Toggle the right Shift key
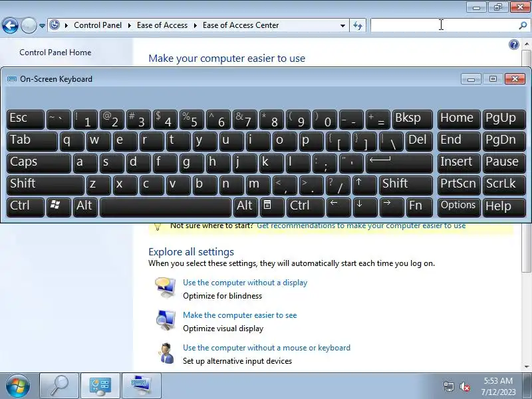Image resolution: width=532 pixels, height=399 pixels. [x=406, y=185]
